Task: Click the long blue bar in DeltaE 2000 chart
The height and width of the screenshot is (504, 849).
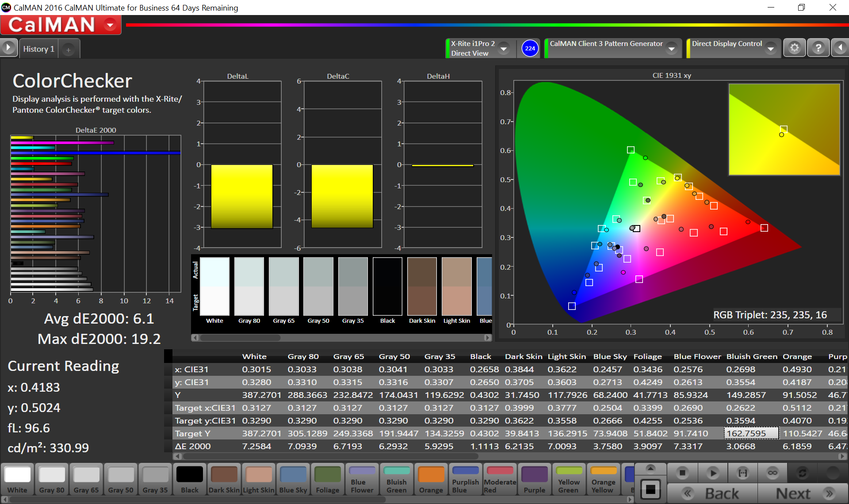Action: click(96, 153)
